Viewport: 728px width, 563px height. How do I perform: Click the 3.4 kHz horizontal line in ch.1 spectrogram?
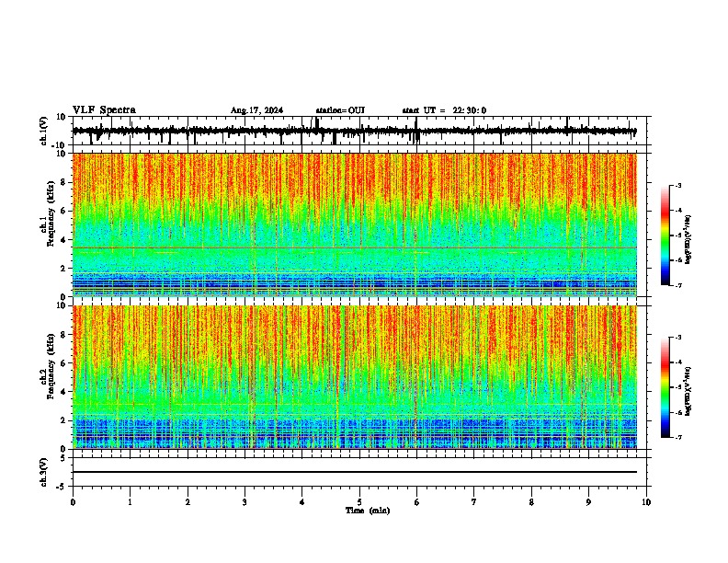tap(354, 247)
